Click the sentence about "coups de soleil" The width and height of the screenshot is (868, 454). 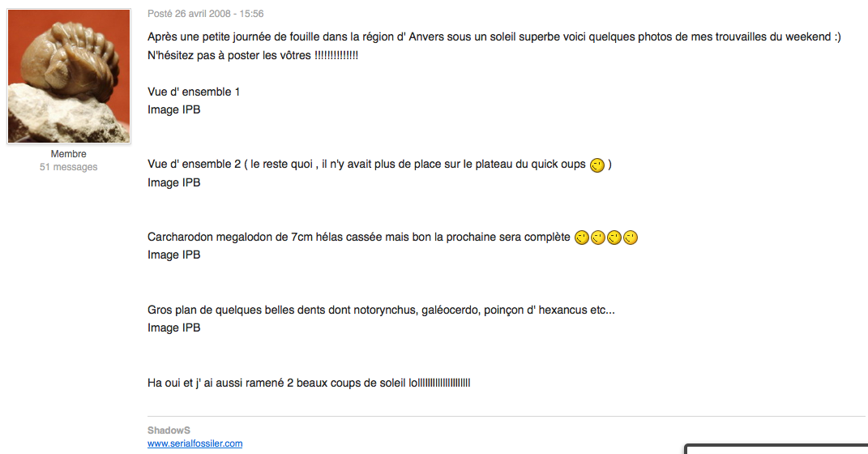pos(309,383)
